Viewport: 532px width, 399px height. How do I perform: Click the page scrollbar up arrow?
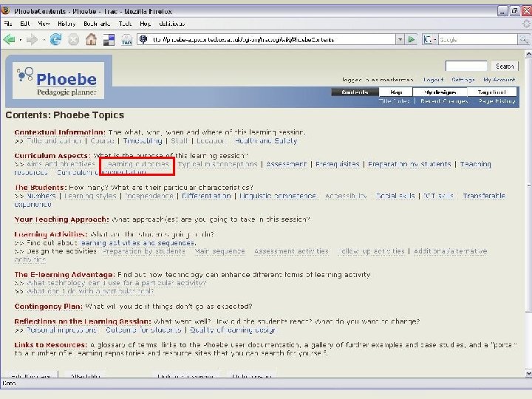(x=528, y=54)
